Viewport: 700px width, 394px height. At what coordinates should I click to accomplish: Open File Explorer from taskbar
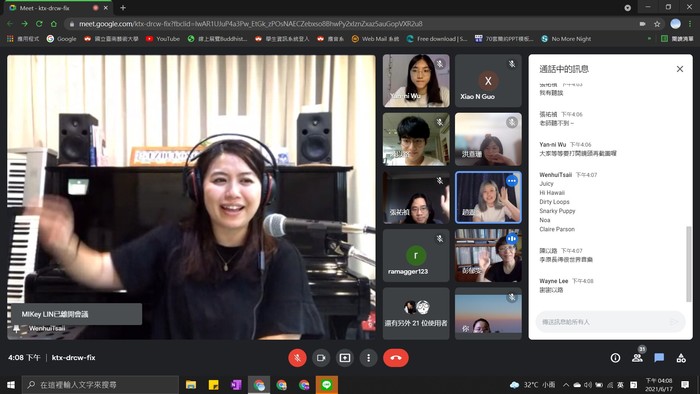(x=191, y=385)
